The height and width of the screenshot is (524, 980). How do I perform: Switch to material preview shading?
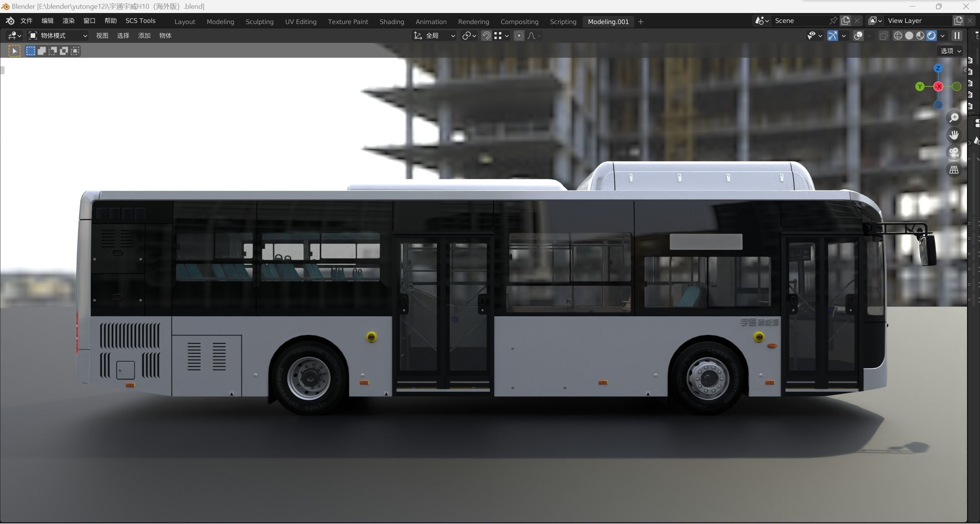(920, 36)
